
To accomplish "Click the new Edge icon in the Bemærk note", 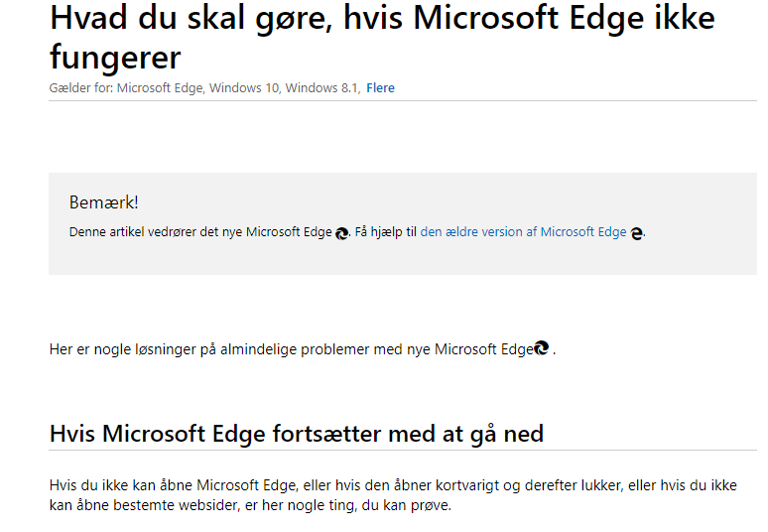I will pyautogui.click(x=342, y=233).
